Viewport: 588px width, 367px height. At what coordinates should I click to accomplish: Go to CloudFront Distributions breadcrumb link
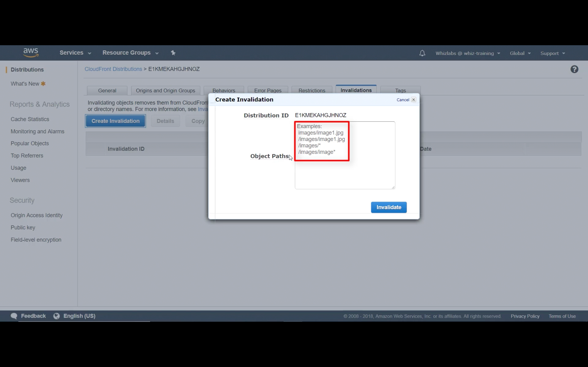tap(113, 69)
